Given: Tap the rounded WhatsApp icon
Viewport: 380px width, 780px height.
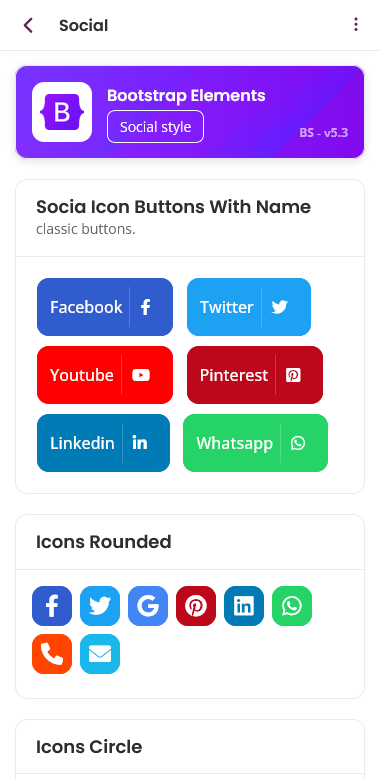Looking at the screenshot, I should (292, 606).
